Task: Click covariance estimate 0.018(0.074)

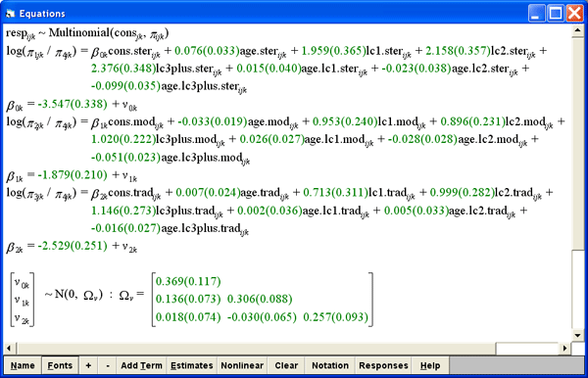Action: tap(188, 317)
